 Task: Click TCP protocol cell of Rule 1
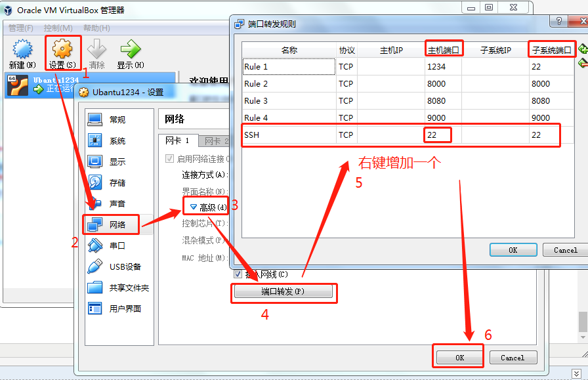(x=347, y=67)
